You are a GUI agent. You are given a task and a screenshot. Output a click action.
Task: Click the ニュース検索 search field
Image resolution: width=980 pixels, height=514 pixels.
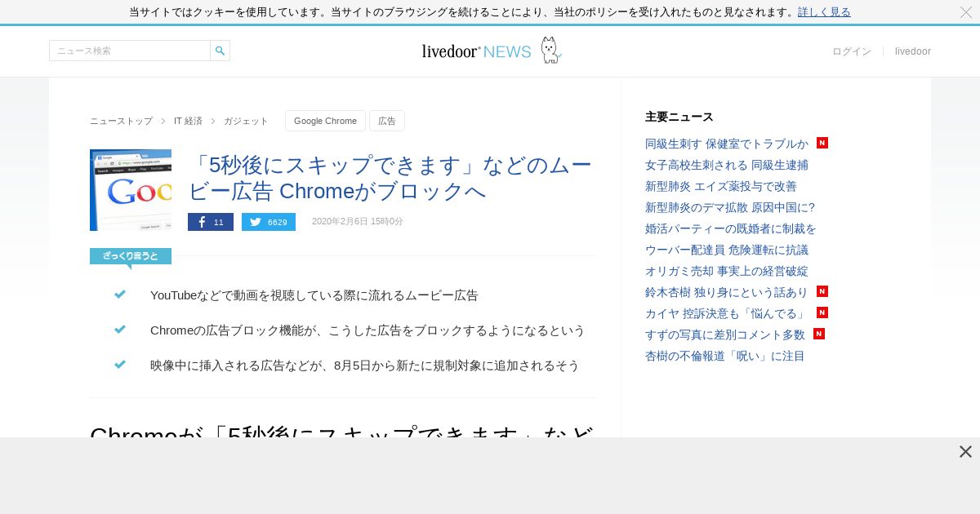[130, 51]
